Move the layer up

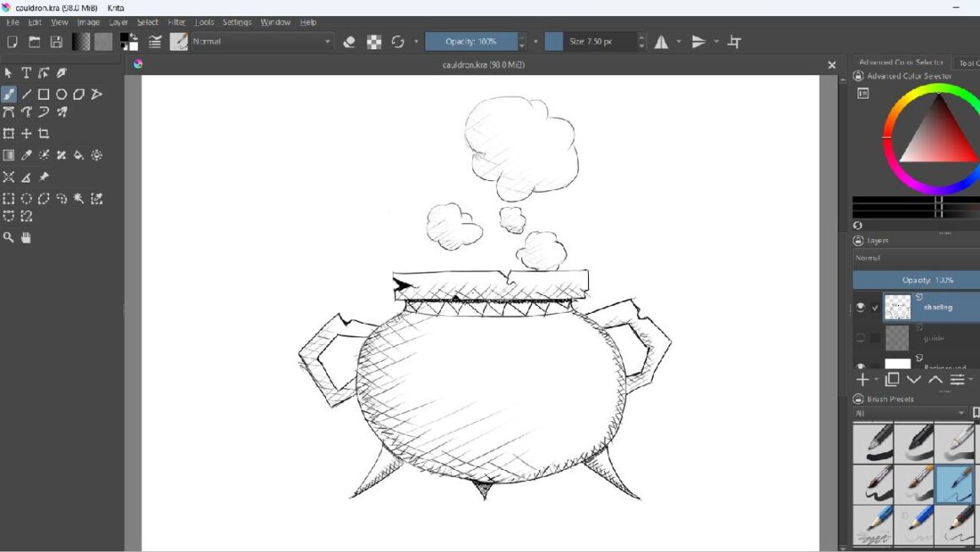point(935,380)
